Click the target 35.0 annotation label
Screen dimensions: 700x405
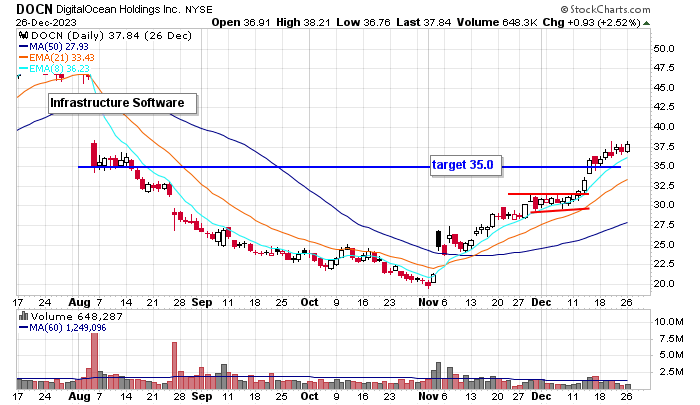(466, 165)
